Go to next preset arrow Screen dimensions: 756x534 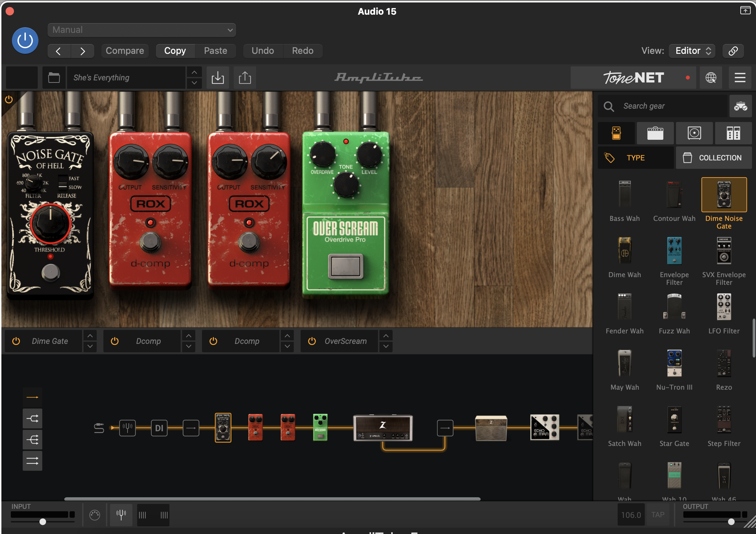pyautogui.click(x=82, y=51)
